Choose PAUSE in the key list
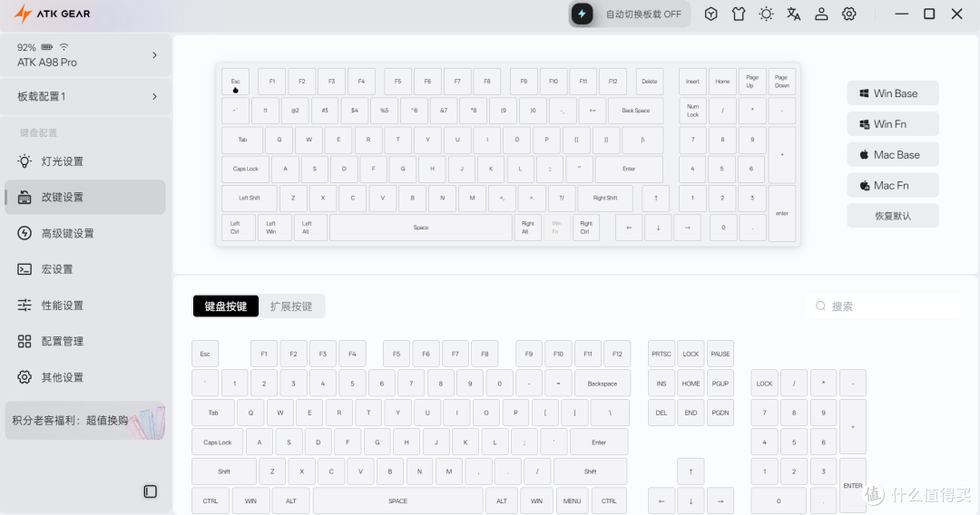The width and height of the screenshot is (980, 515). 720,354
